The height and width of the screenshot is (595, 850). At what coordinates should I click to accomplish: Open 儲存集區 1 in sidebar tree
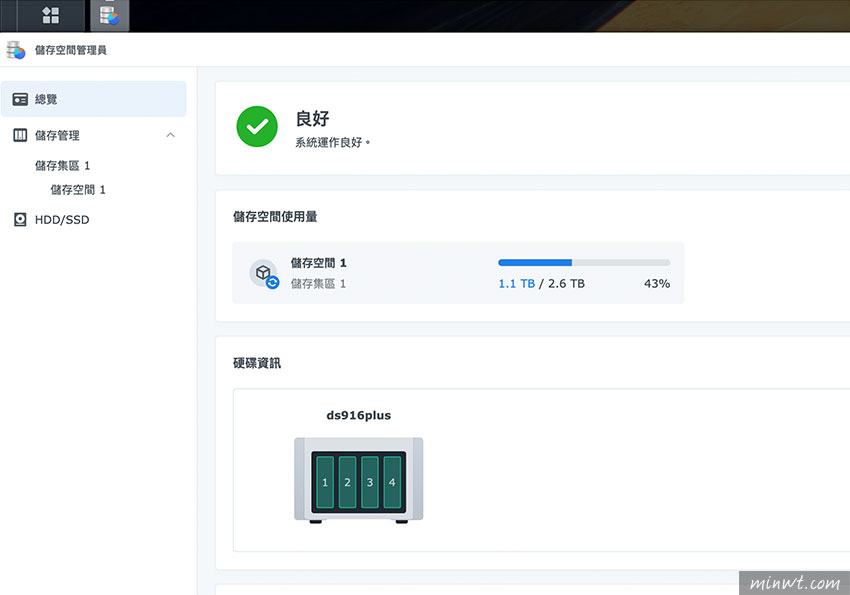(62, 165)
